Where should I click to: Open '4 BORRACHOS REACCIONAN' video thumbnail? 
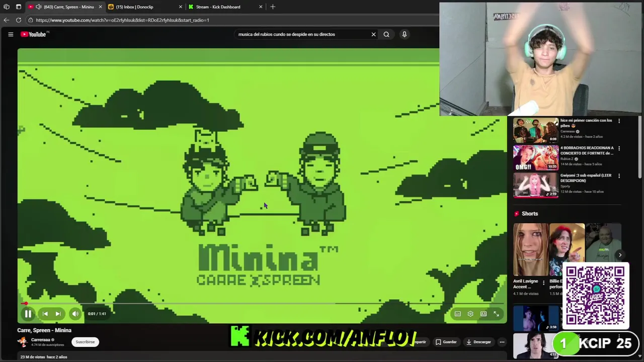coord(535,158)
